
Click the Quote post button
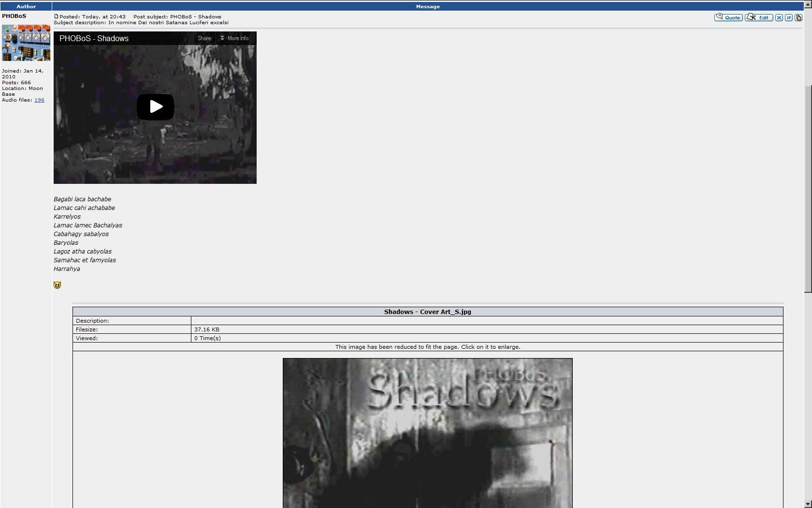[728, 17]
